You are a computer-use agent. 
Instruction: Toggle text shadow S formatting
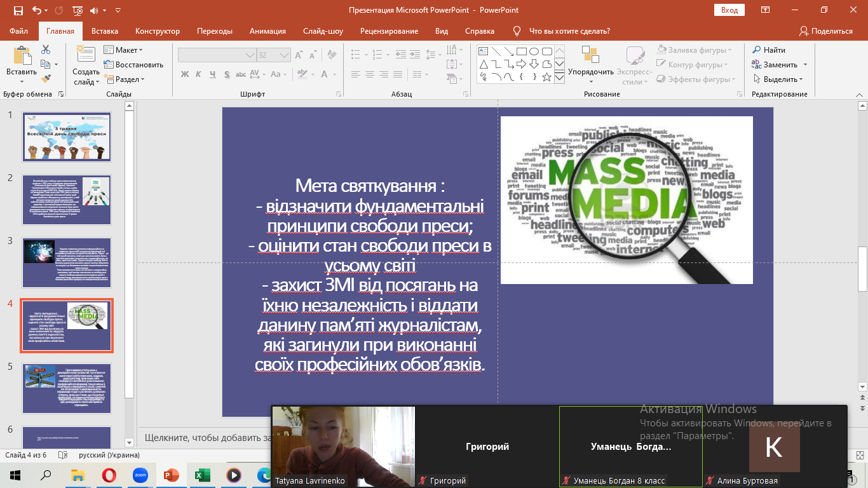click(227, 74)
